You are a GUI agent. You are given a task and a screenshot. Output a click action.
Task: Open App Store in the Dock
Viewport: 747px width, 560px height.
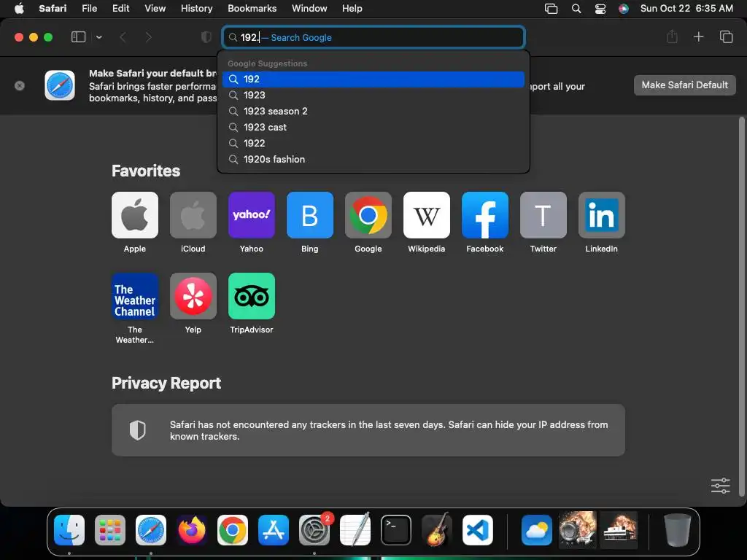coord(274,530)
